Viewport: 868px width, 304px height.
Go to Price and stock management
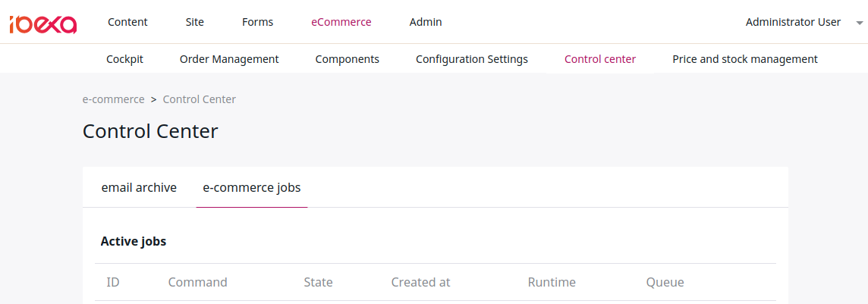(x=745, y=59)
